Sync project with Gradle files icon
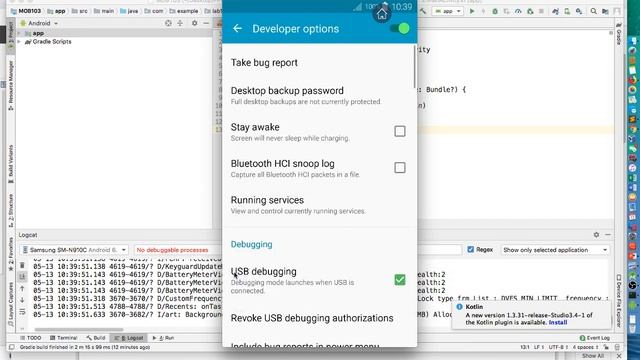The width and height of the screenshot is (640, 360). click(x=555, y=11)
